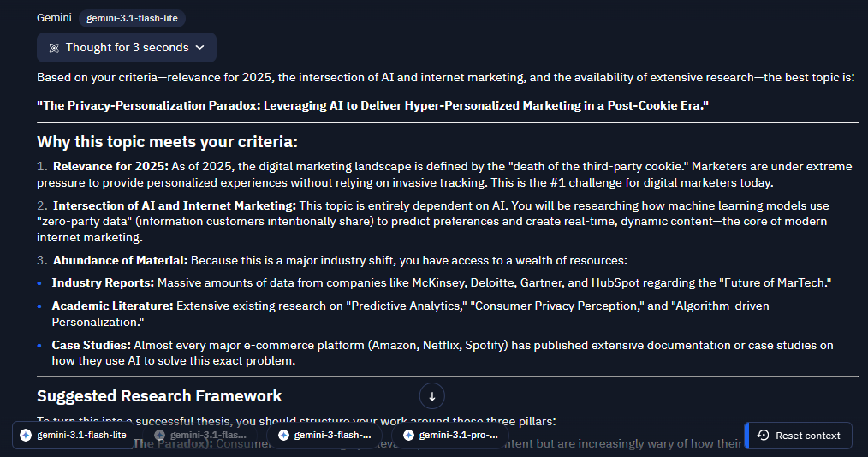Click sparkle icon of gemini-3.1-pro chip
This screenshot has height=457, width=868.
tap(408, 436)
